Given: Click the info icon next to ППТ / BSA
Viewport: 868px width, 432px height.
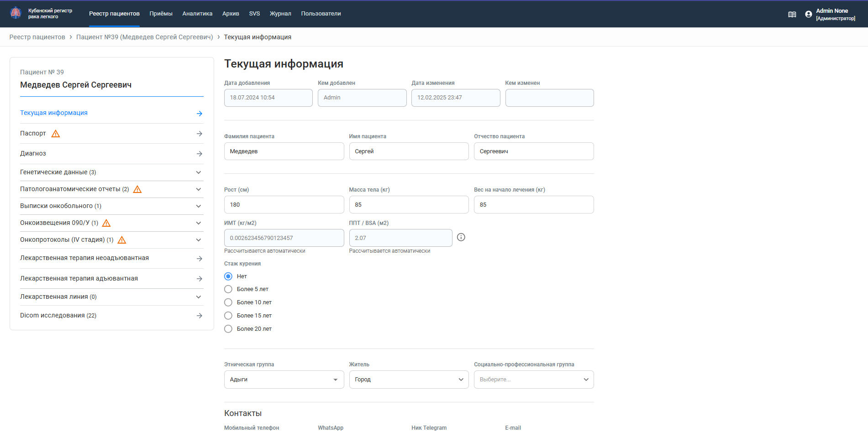Looking at the screenshot, I should pos(461,237).
